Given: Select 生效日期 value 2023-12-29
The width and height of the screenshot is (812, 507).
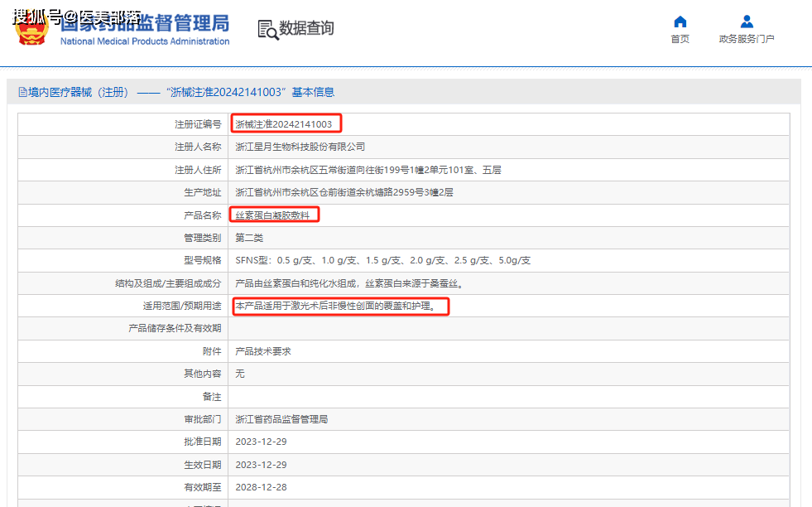Looking at the screenshot, I should (x=261, y=465).
